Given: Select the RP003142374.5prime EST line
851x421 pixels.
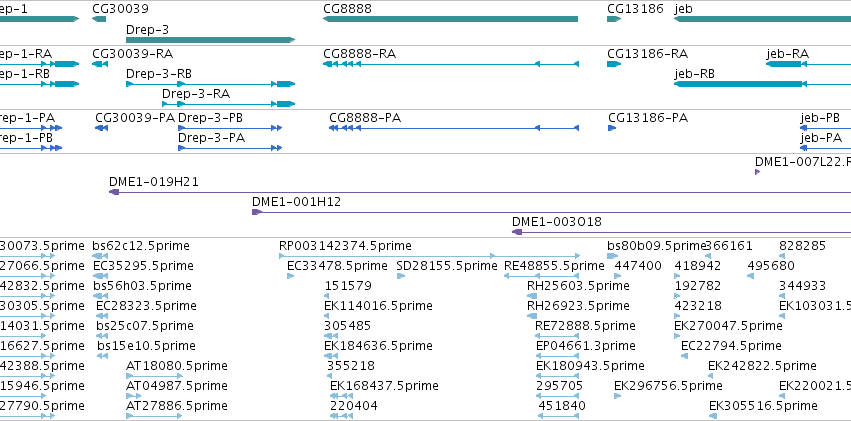Looking at the screenshot, I should point(429,256).
